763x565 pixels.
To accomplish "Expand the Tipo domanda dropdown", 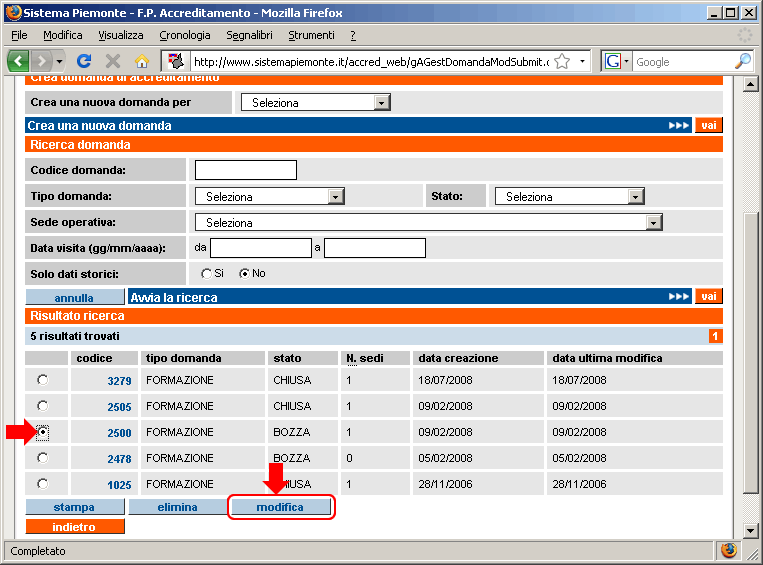I will pos(336,197).
